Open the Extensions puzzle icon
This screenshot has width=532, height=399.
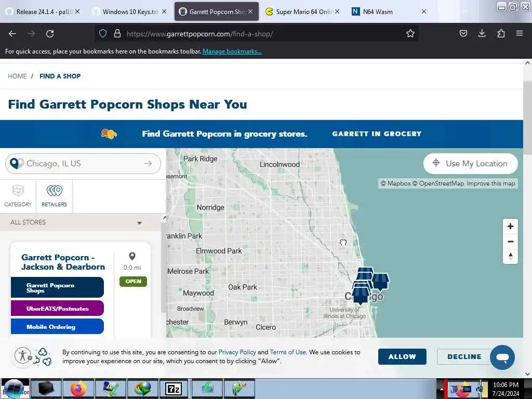coord(501,33)
